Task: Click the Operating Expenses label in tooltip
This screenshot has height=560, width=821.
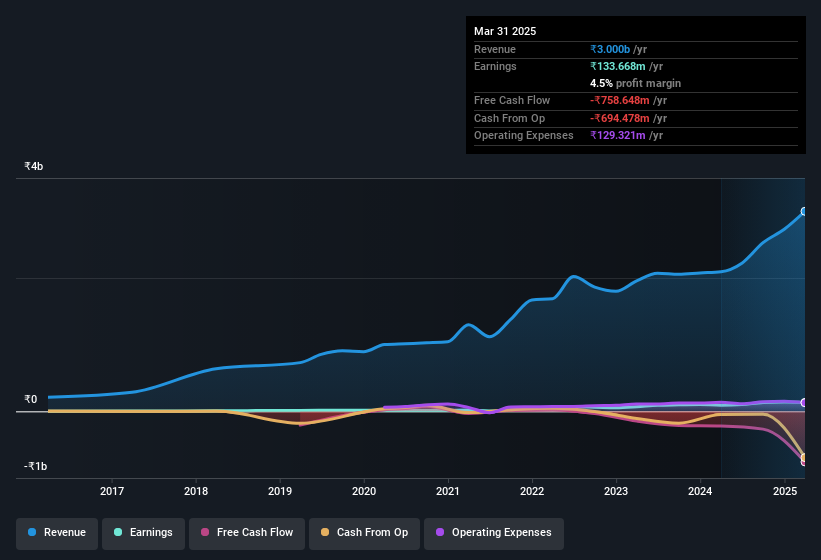Action: [x=524, y=136]
